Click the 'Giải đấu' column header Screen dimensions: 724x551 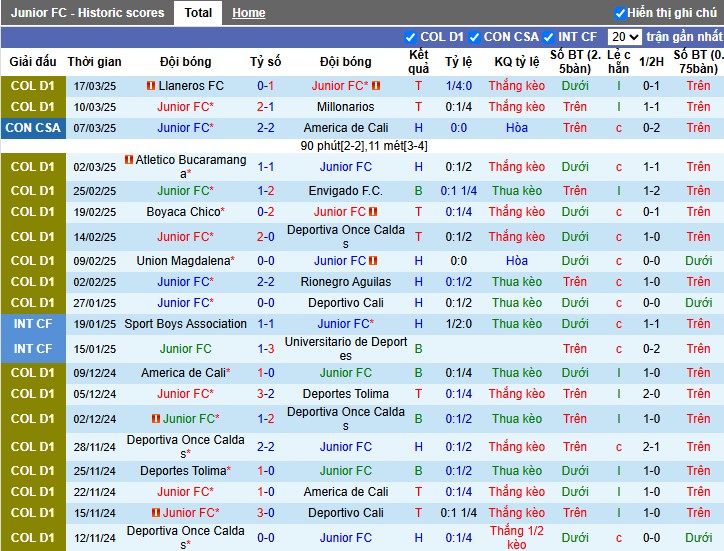point(33,62)
